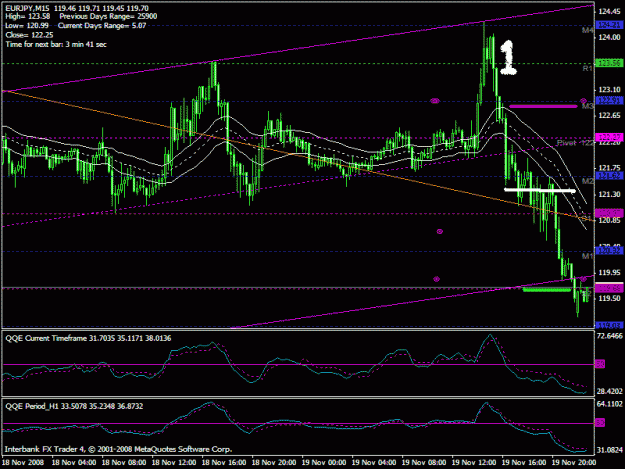The height and width of the screenshot is (469, 625).
Task: Click the '19 Nov 04:00' time axis label
Action: coord(374,463)
